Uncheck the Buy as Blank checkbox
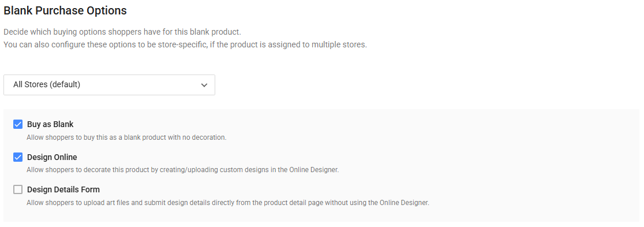The height and width of the screenshot is (227, 644). (x=18, y=124)
